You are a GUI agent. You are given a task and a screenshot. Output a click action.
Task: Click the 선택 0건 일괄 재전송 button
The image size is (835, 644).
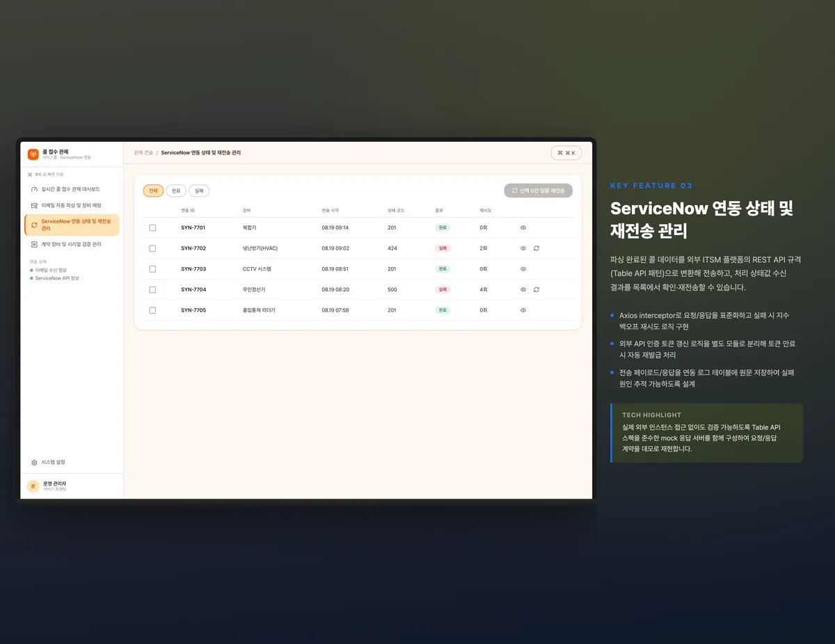(x=538, y=191)
